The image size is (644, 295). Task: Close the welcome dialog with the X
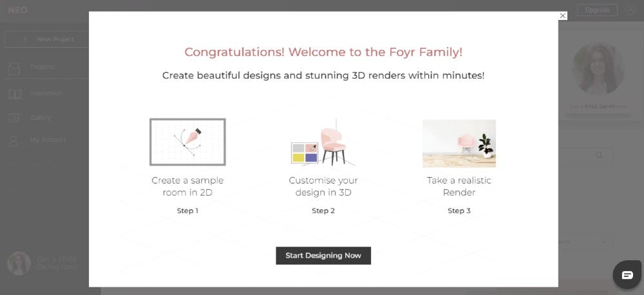(563, 15)
